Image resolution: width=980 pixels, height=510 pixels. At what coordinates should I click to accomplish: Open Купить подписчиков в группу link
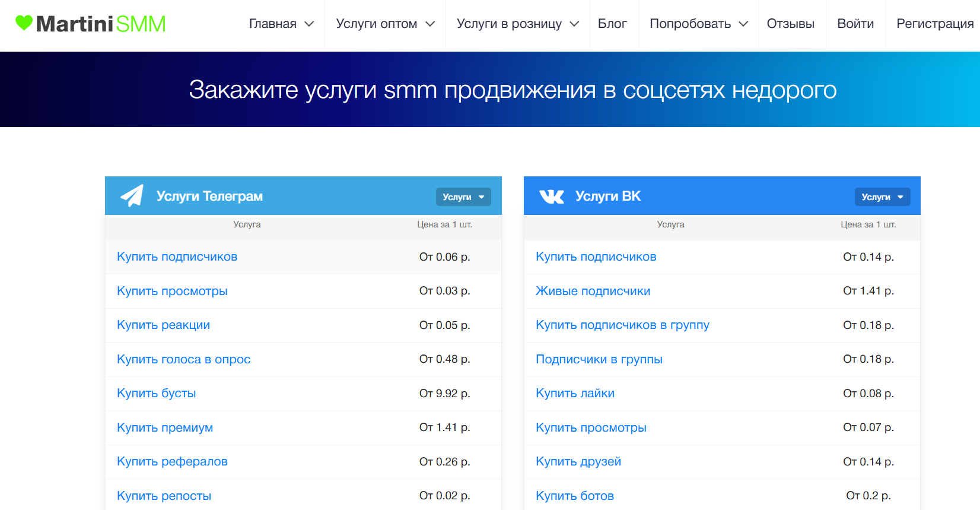coord(622,325)
